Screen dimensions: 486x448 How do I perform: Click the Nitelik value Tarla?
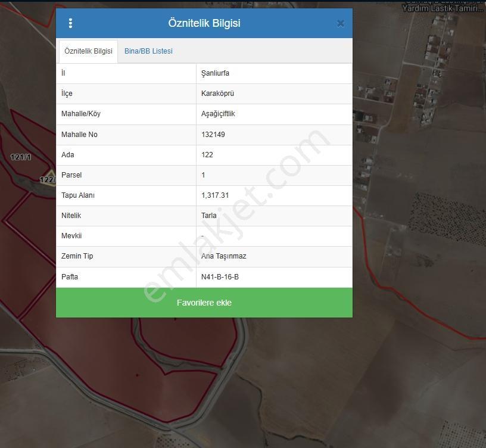[209, 216]
